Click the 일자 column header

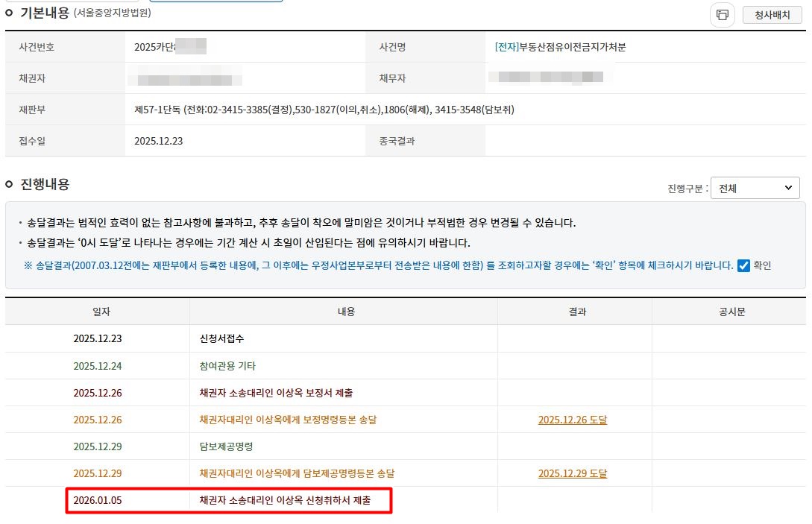pyautogui.click(x=97, y=312)
